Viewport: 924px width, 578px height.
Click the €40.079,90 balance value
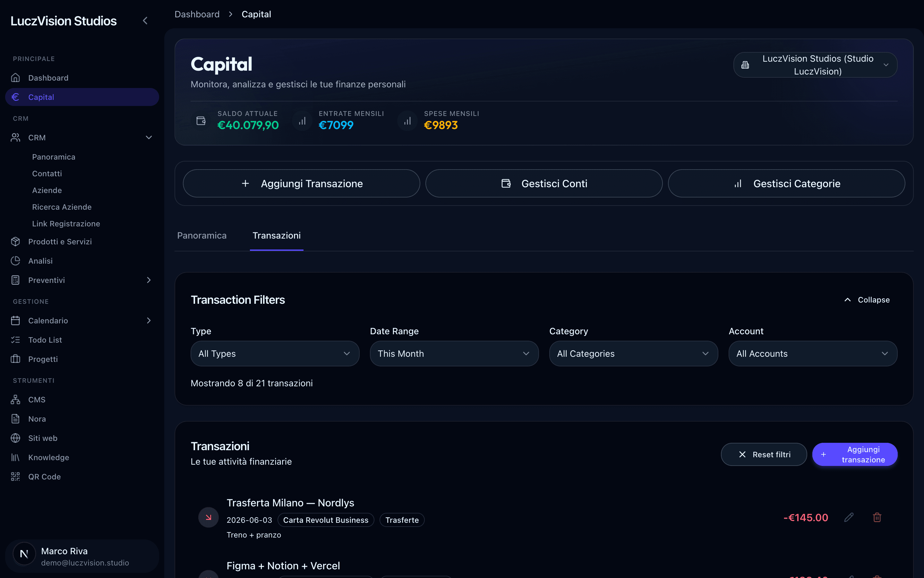point(248,125)
